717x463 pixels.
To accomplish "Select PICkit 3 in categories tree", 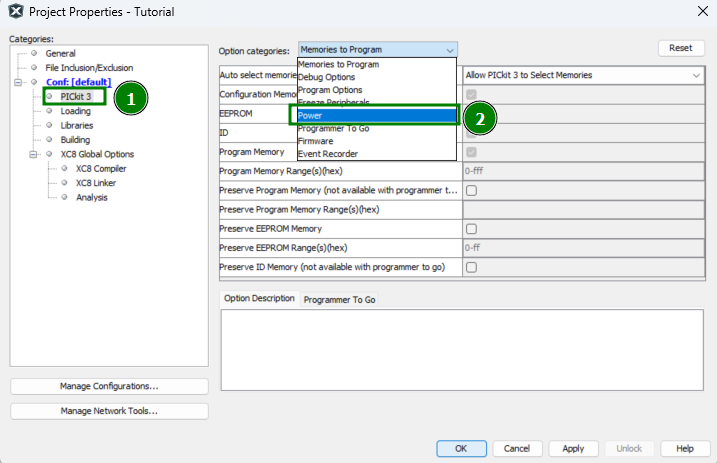I will [x=75, y=96].
